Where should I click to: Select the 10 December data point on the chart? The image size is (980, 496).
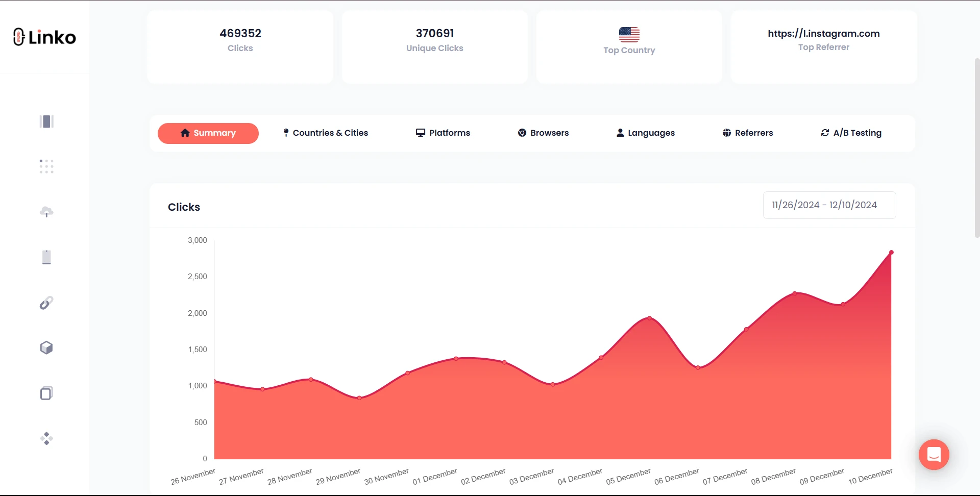pos(891,252)
